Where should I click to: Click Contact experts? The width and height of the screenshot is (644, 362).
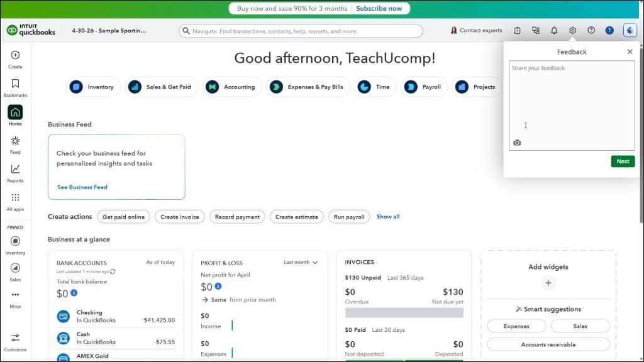tap(477, 30)
